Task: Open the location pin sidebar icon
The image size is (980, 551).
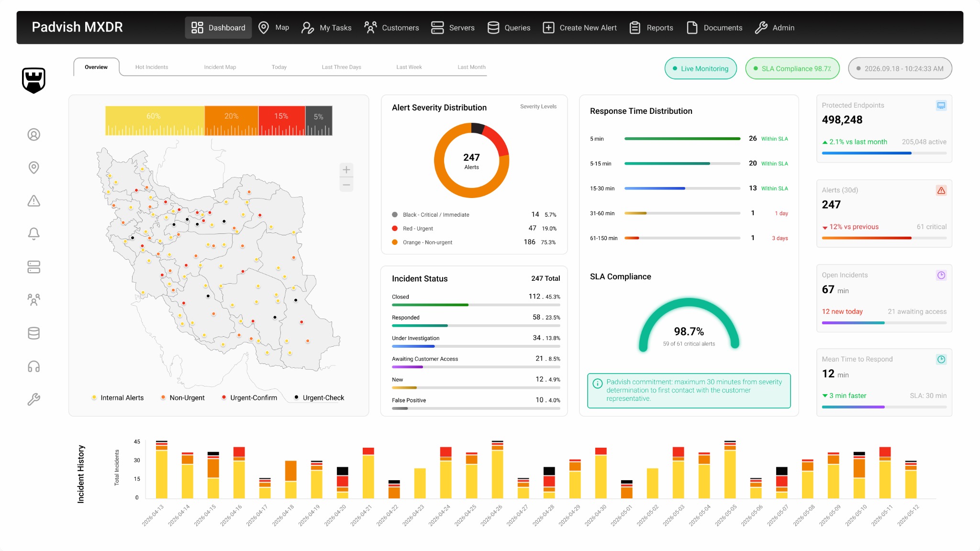Action: pyautogui.click(x=33, y=168)
